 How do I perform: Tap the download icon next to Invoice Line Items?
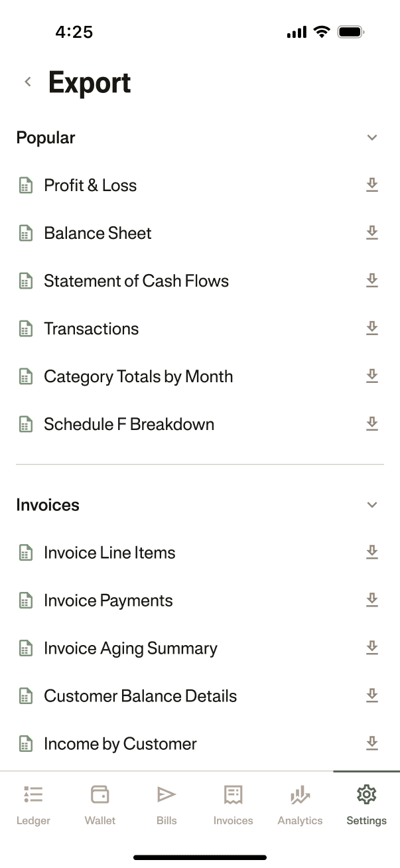pos(372,552)
